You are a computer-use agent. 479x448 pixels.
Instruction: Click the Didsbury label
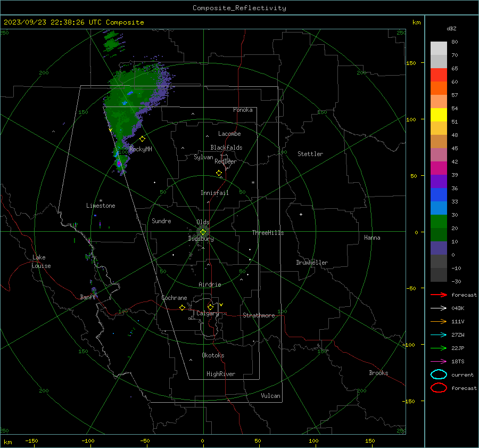point(201,239)
